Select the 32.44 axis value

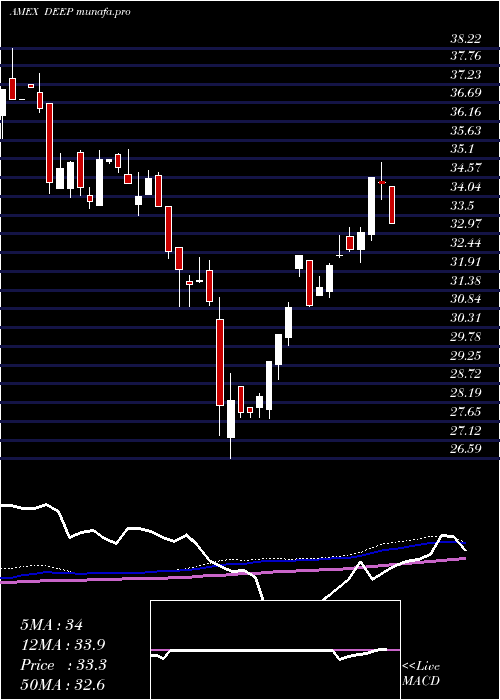[x=466, y=243]
